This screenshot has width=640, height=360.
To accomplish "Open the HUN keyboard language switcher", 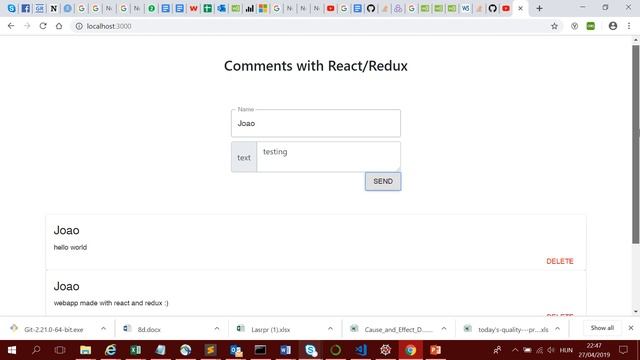I will (566, 350).
